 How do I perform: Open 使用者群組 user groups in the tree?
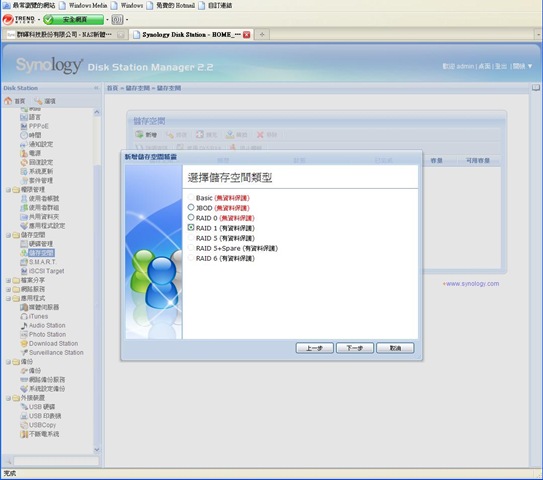[x=40, y=207]
